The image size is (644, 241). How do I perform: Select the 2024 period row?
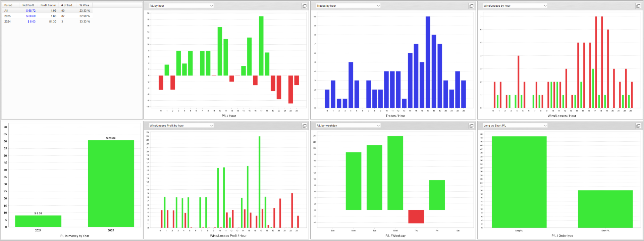pyautogui.click(x=47, y=21)
